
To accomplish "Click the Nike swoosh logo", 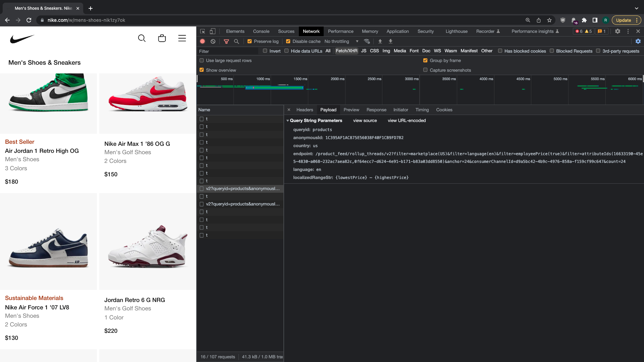I will [x=22, y=39].
